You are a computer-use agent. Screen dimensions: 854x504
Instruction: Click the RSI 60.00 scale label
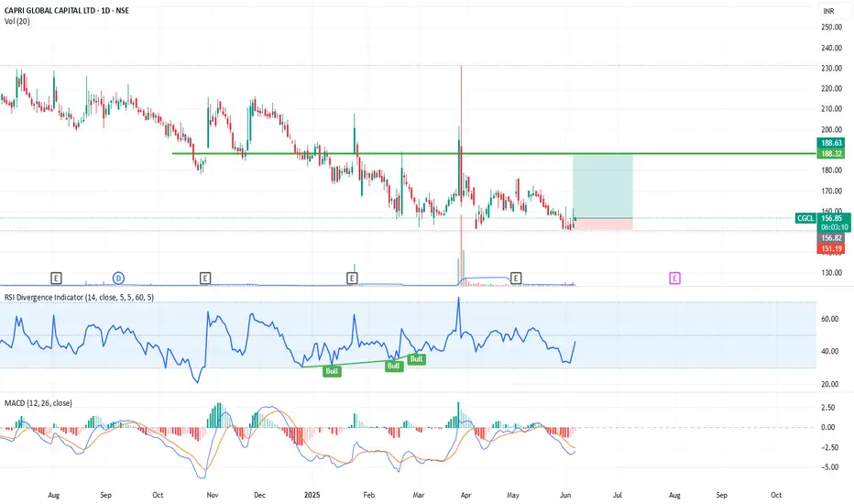[829, 319]
